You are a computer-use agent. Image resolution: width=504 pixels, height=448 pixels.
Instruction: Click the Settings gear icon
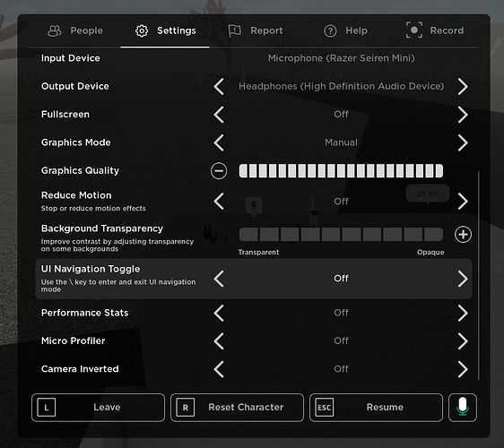[x=142, y=30]
